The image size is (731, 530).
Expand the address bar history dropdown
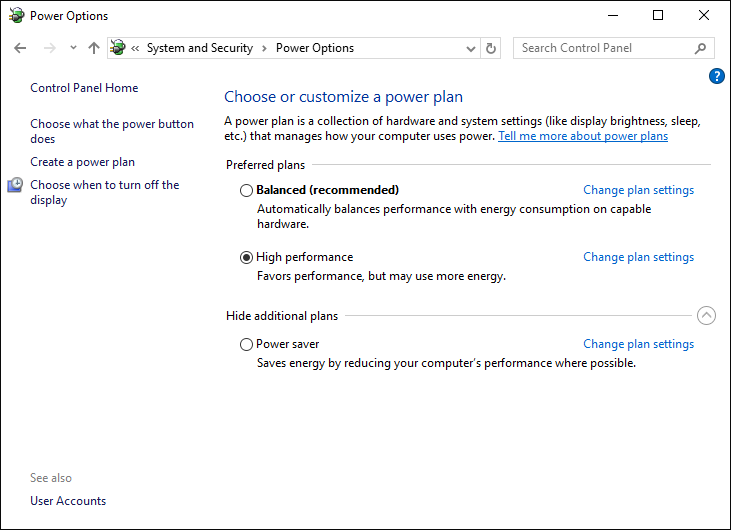[471, 48]
